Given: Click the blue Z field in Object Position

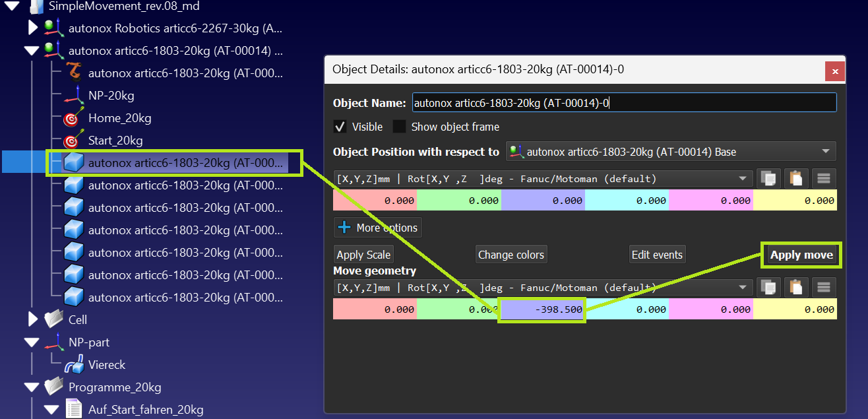Looking at the screenshot, I should click(x=543, y=201).
